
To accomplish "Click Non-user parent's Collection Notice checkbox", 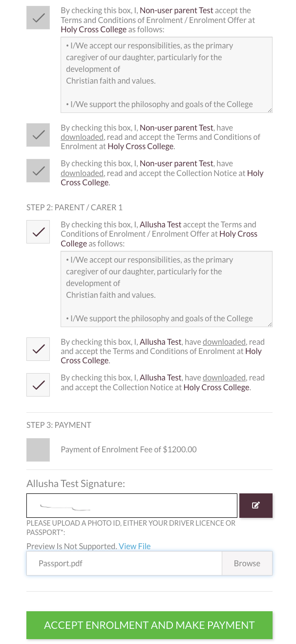I will tap(38, 171).
